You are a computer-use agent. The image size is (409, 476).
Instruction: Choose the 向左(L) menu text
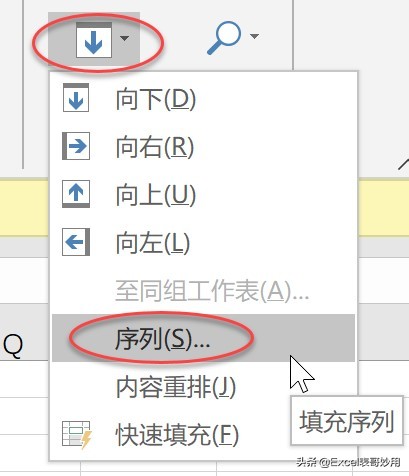click(x=153, y=243)
